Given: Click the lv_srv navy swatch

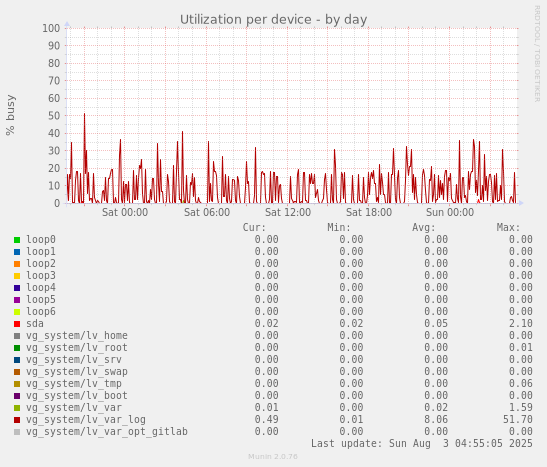Looking at the screenshot, I should pos(17,360).
